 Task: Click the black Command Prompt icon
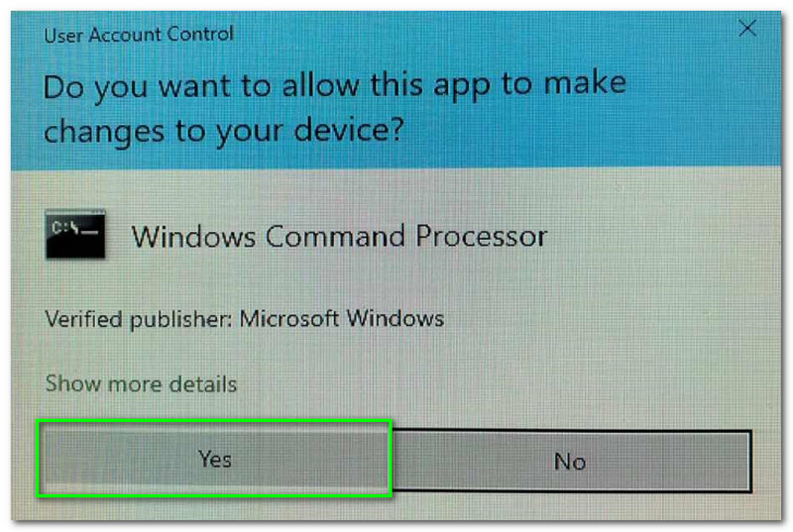tap(75, 235)
